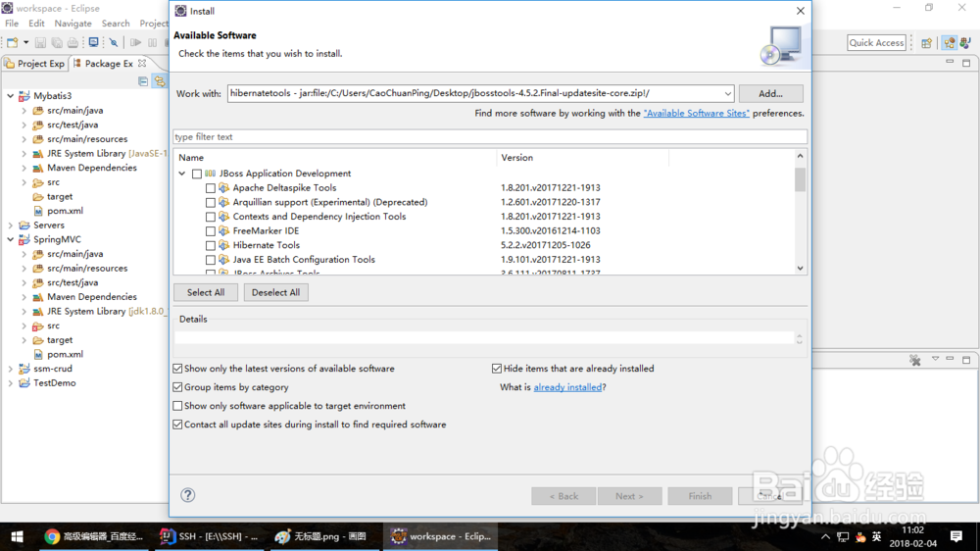This screenshot has width=980, height=551.
Task: Click the Save icon in Eclipse toolbar
Action: point(40,42)
